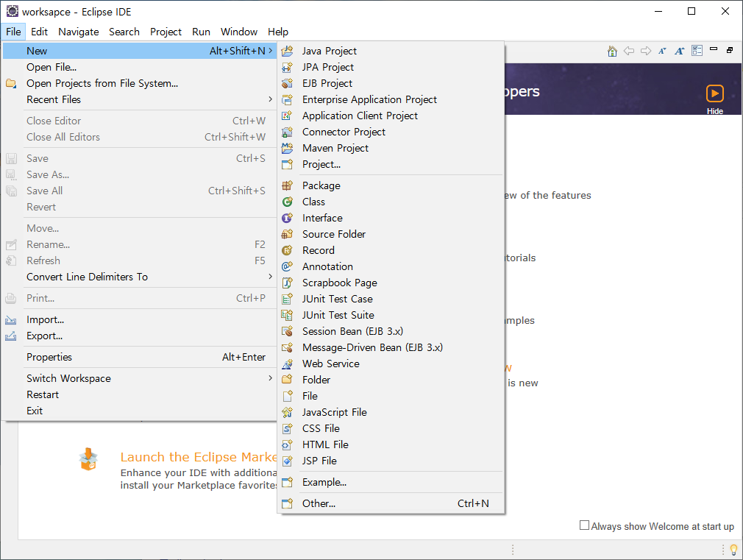Click the JUnit Test Case icon
Viewport: 743px width, 560px height.
click(287, 299)
